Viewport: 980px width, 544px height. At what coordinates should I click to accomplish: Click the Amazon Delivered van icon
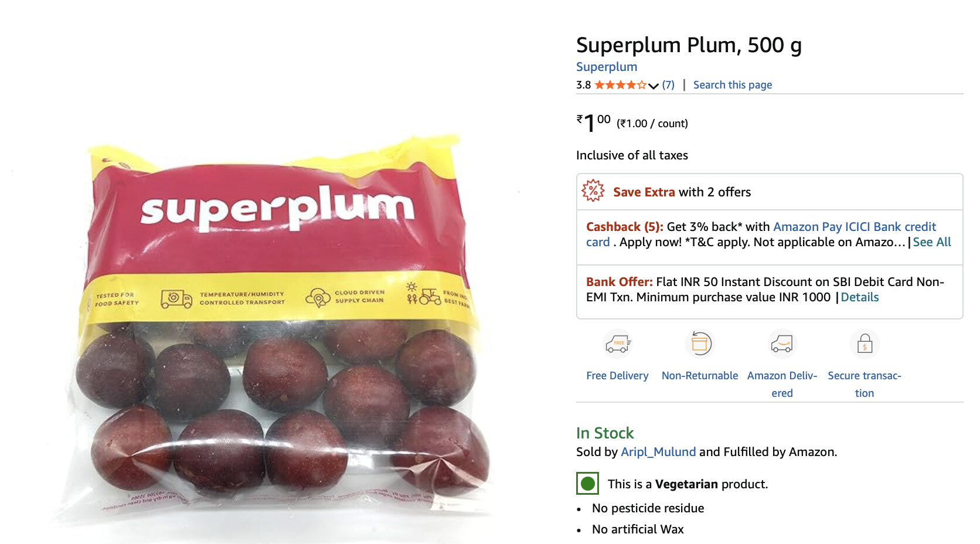782,344
